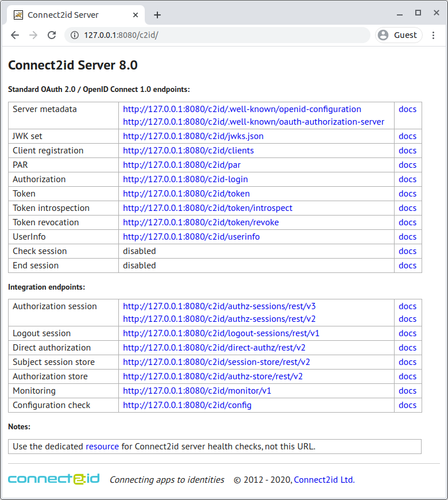
Task: Click the browser back arrow
Action: tap(15, 35)
